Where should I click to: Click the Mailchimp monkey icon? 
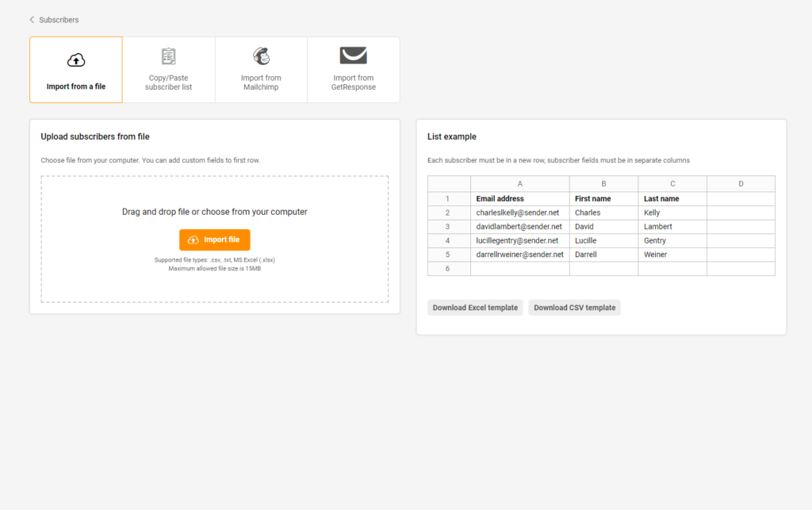coord(261,56)
